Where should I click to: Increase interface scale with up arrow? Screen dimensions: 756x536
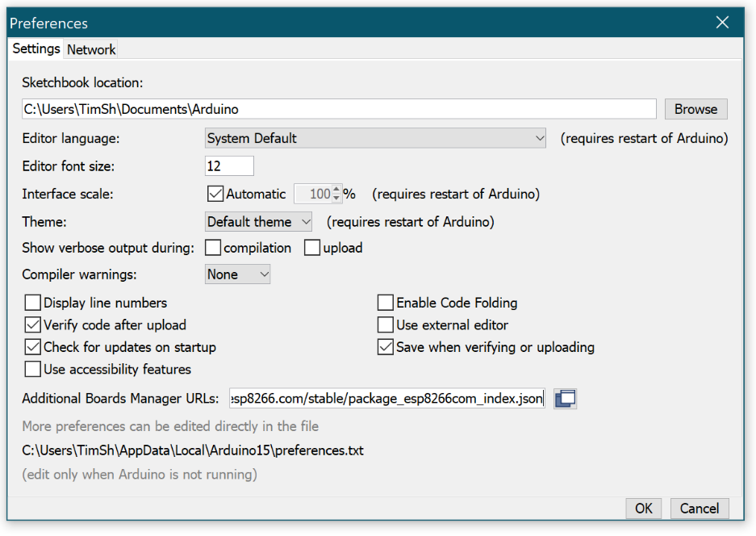click(336, 190)
